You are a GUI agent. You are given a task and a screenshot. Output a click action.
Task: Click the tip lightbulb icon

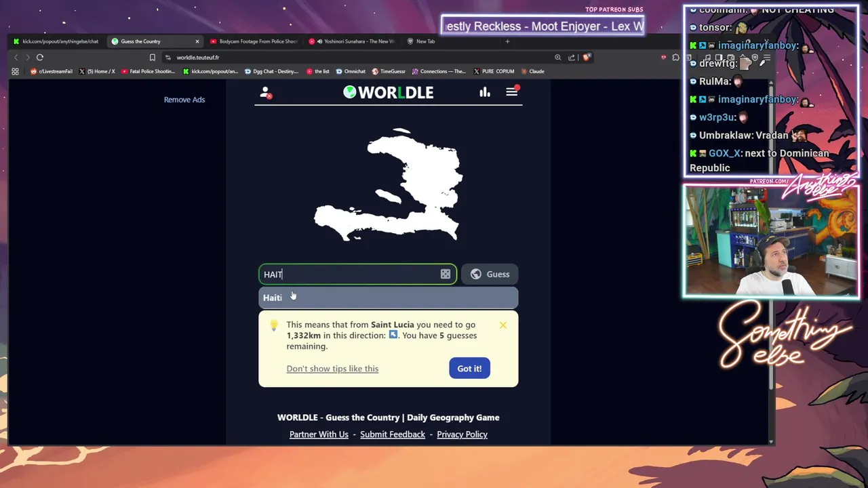click(274, 325)
